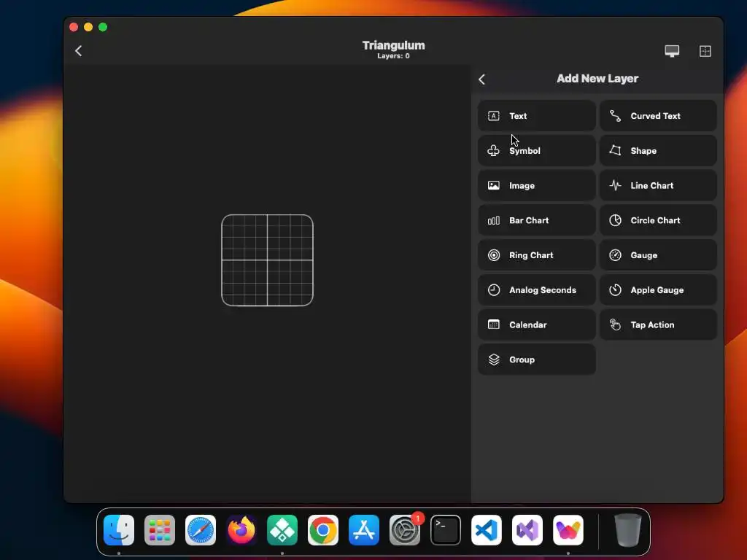Open Finder from the dock
The image size is (747, 560).
[x=119, y=529]
